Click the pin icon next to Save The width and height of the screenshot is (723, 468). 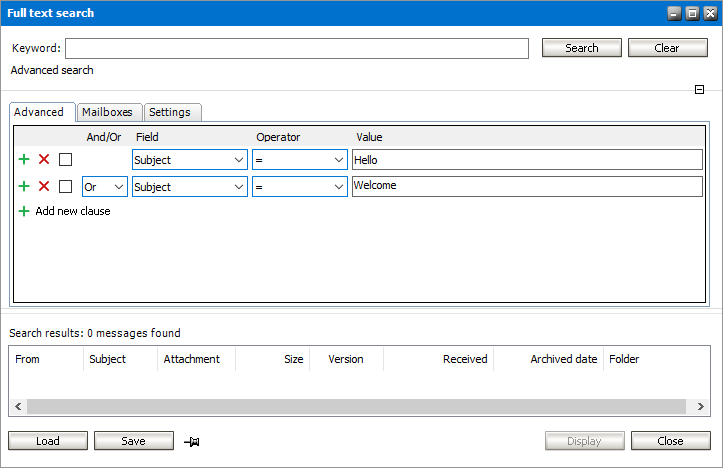coord(192,441)
